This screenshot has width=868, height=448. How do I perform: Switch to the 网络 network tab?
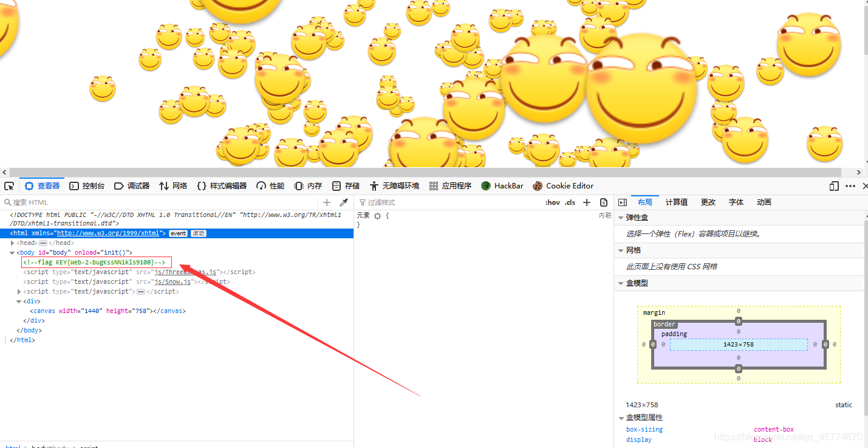173,186
